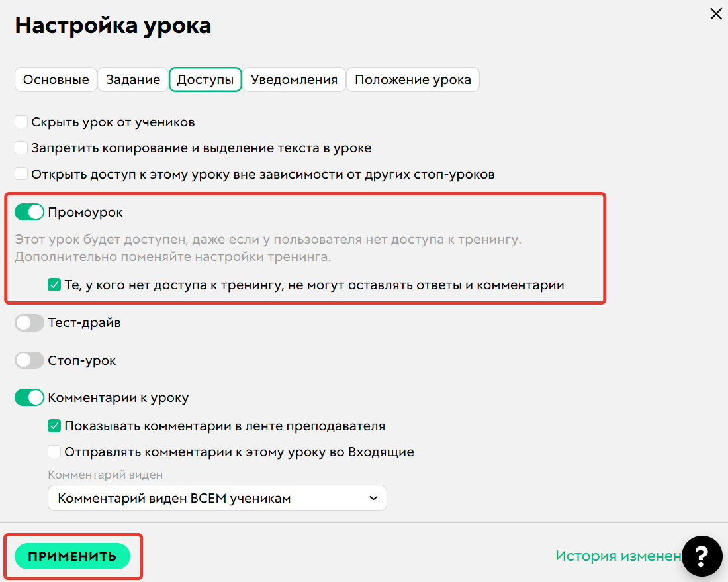This screenshot has height=582, width=728.
Task: Close the lesson settings dialog
Action: click(x=716, y=13)
